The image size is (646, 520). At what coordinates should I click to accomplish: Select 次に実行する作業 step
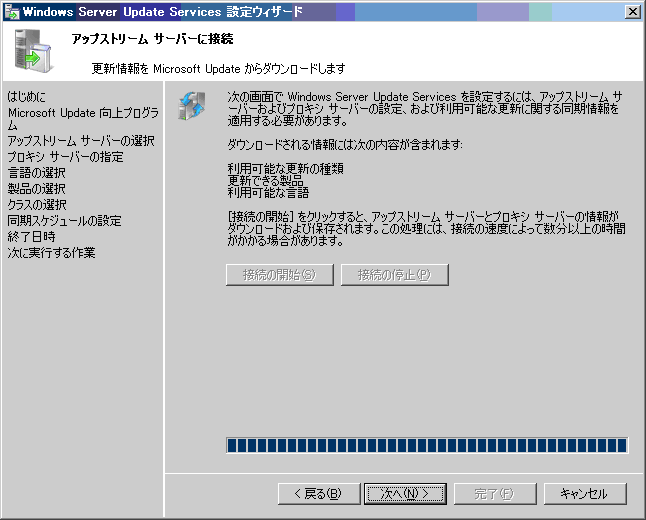tap(51, 253)
